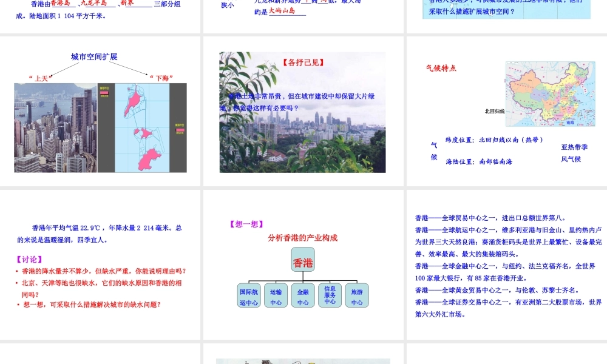Select the slide about 香港年平均气温 22.9℃
The image size is (607, 364).
(x=100, y=265)
